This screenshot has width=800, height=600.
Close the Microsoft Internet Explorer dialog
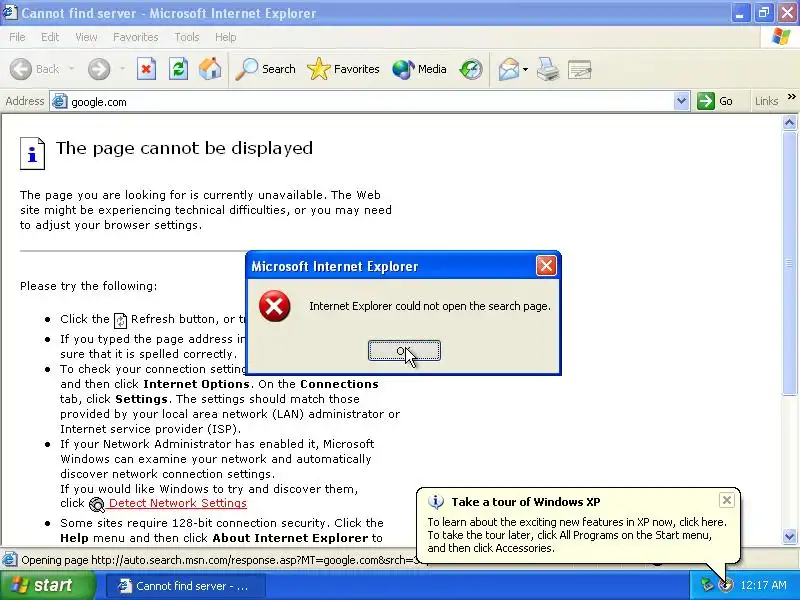point(546,266)
